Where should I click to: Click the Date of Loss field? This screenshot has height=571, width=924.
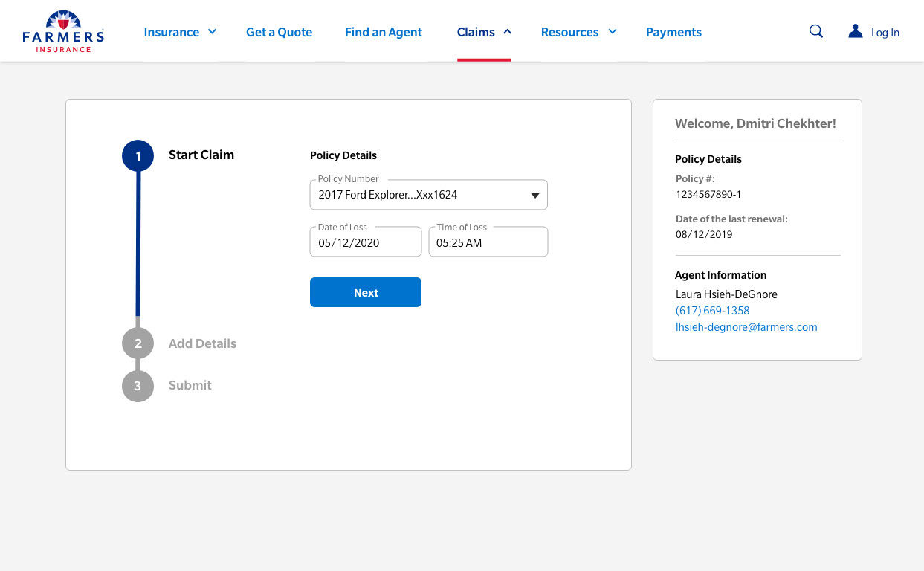(366, 242)
